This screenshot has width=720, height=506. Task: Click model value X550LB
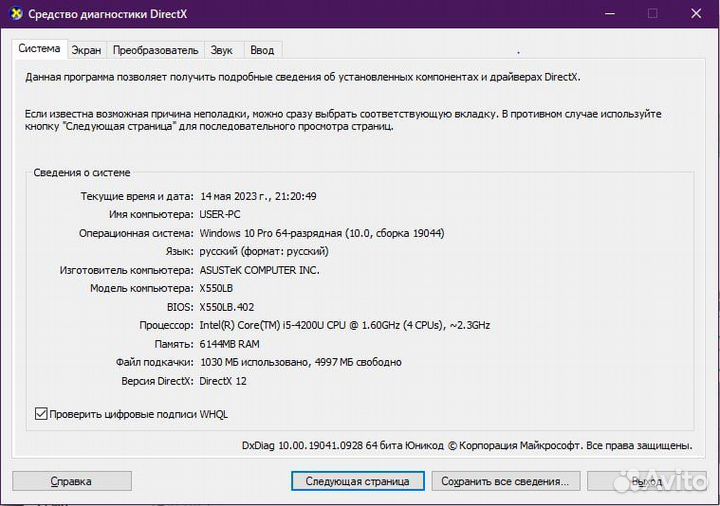pyautogui.click(x=216, y=288)
